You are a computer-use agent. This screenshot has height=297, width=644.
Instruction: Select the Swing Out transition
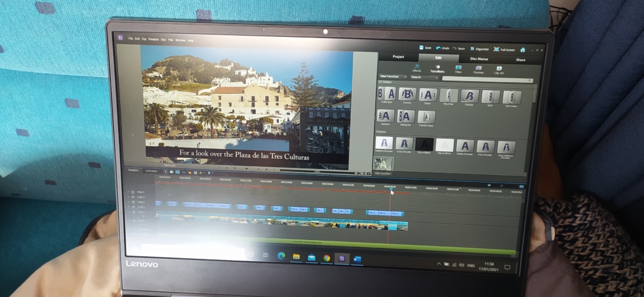click(406, 118)
